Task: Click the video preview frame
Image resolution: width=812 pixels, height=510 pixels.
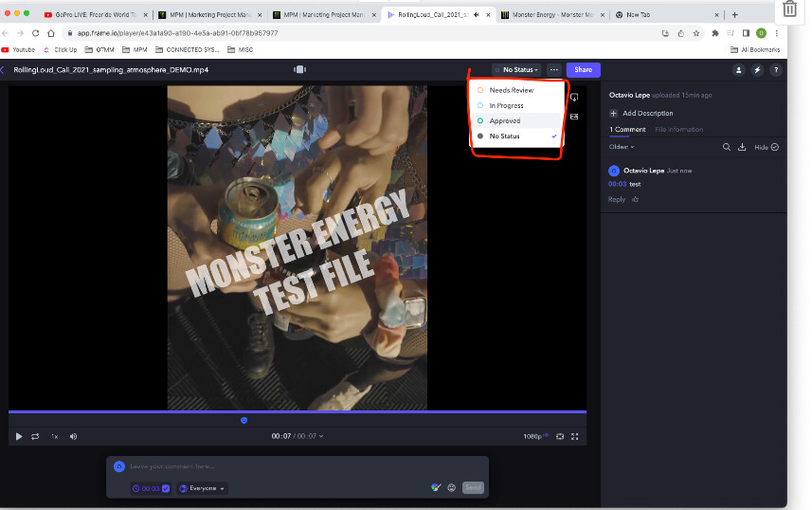Action: click(298, 247)
